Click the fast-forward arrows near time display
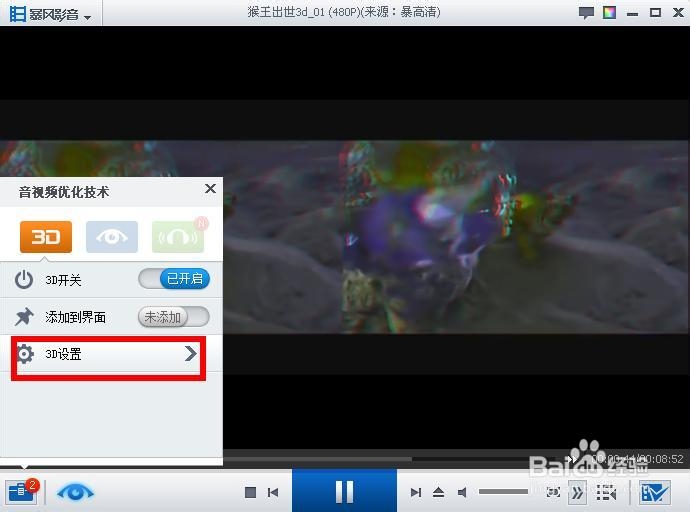690x512 pixels. point(572,459)
